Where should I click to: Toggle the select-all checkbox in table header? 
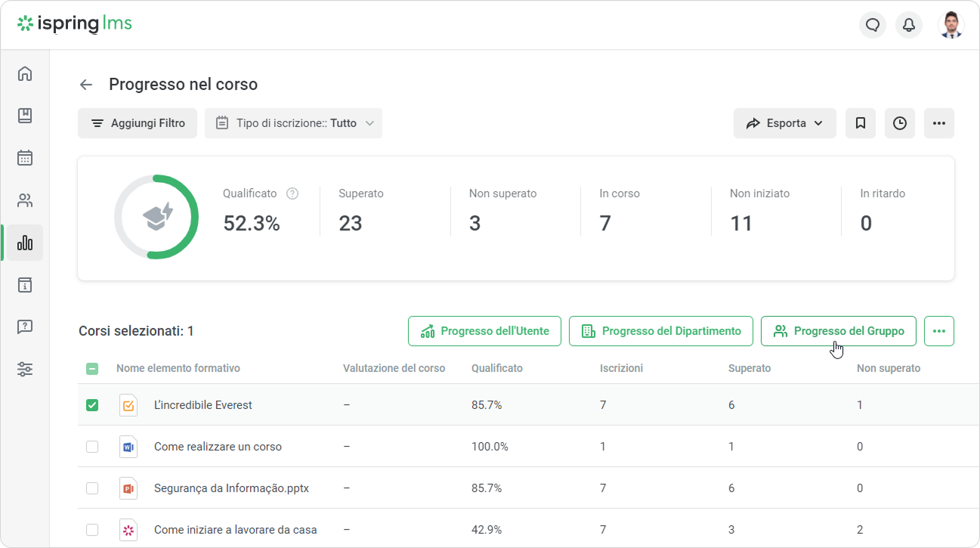click(92, 369)
